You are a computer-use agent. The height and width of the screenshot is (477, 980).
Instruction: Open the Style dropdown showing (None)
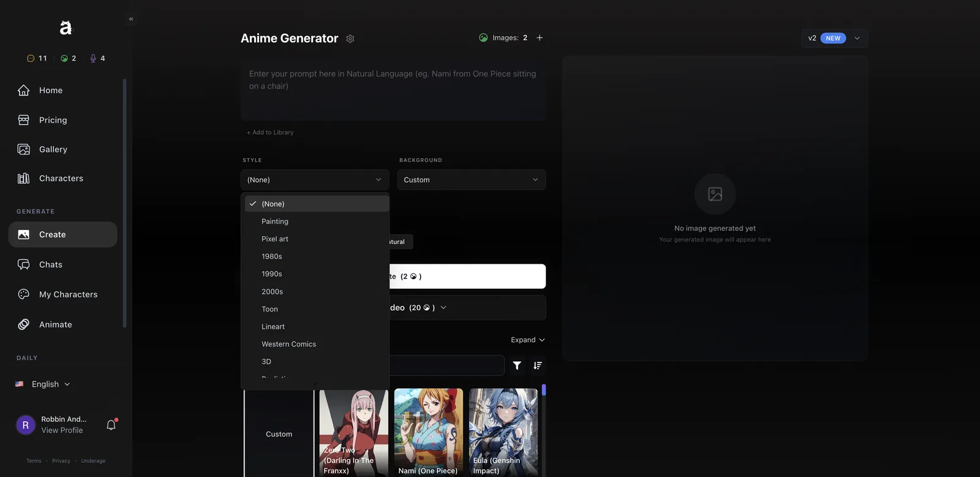[315, 180]
